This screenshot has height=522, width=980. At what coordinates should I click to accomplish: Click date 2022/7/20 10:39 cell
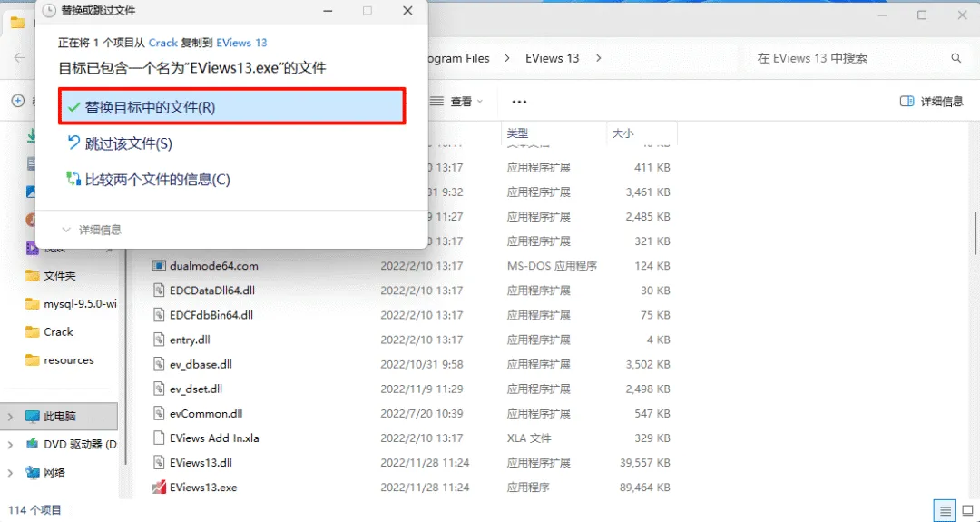click(x=422, y=413)
